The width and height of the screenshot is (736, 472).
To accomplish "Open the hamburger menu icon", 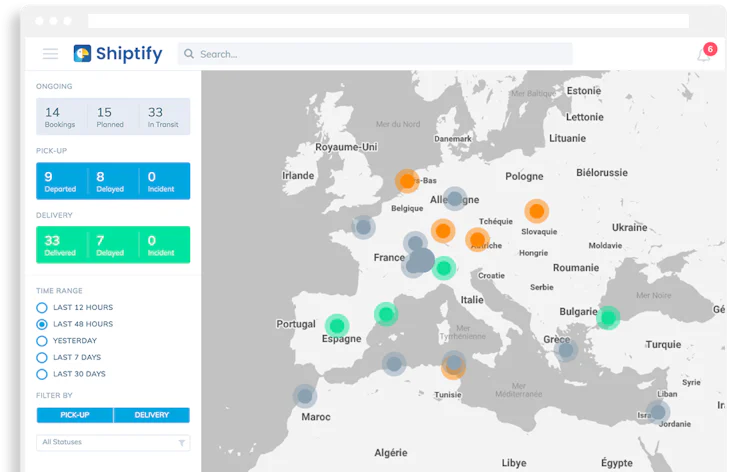I will (50, 54).
